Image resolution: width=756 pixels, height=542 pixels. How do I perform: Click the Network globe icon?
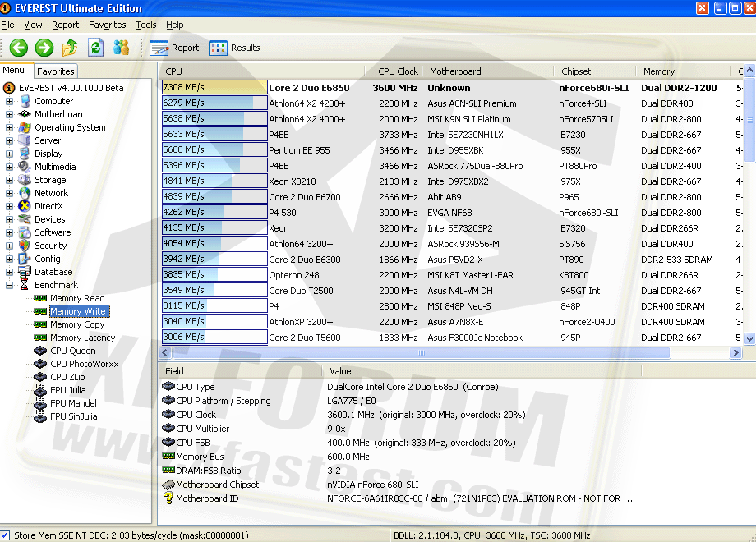25,193
